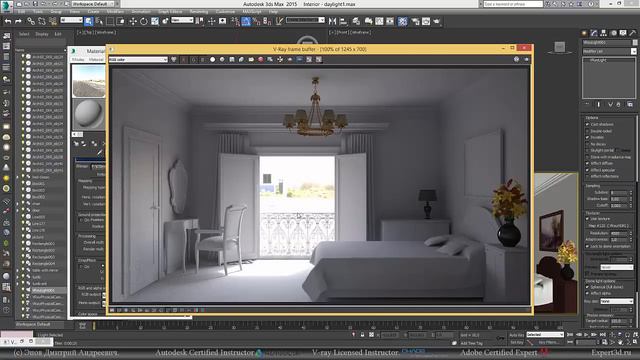Open the Modifier List dropdown
This screenshot has height=360, width=640.
609,51
